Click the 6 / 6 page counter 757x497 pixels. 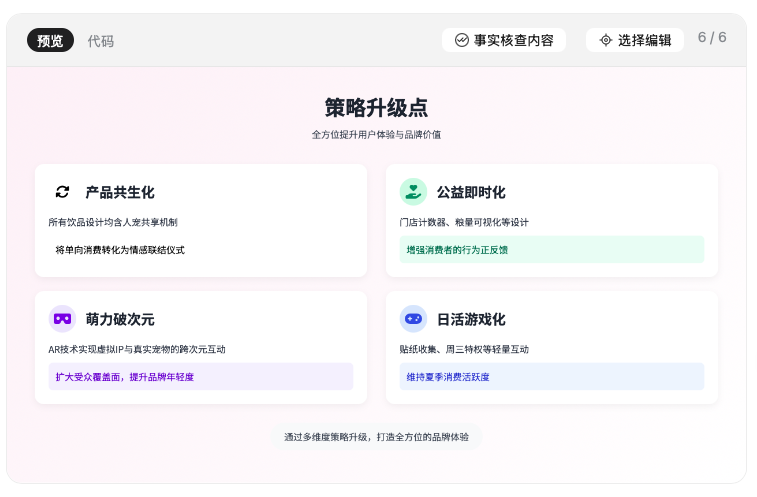712,38
